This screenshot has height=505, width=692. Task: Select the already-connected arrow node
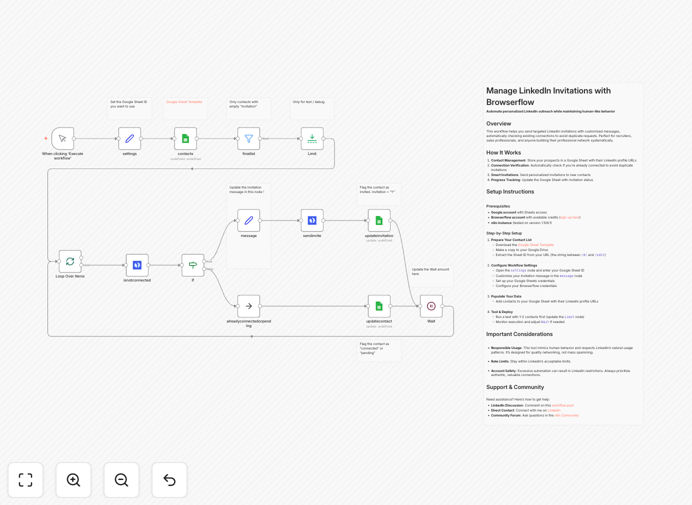248,306
